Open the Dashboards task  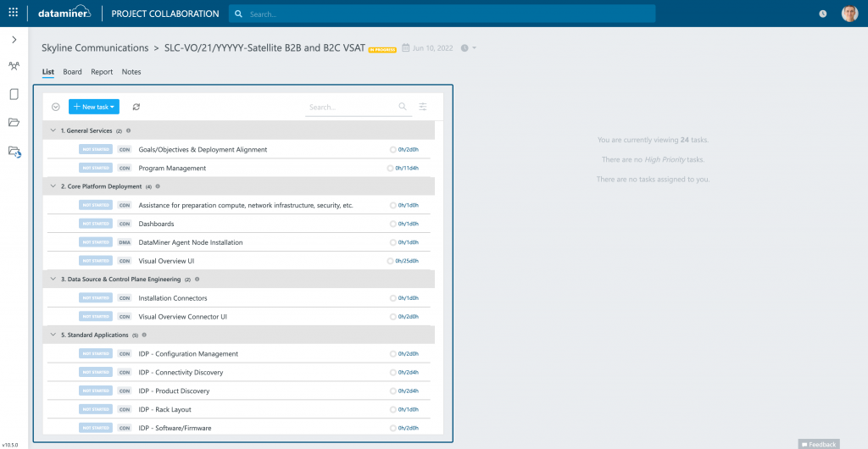156,224
